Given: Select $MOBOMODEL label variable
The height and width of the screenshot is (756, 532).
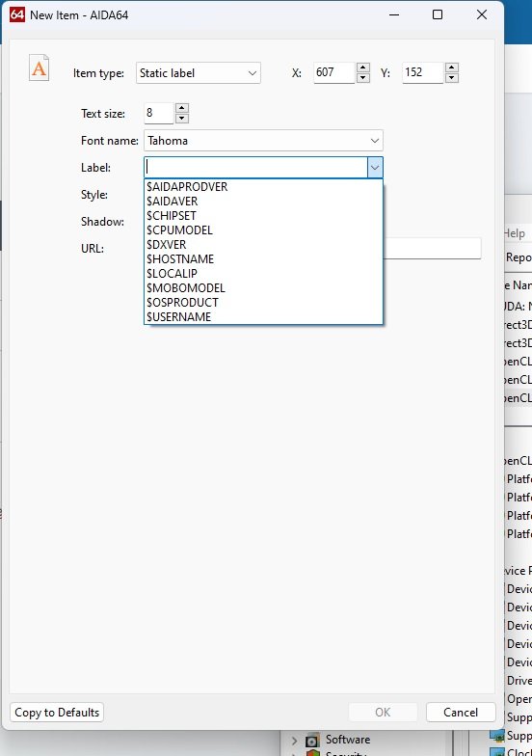Looking at the screenshot, I should pyautogui.click(x=263, y=287).
